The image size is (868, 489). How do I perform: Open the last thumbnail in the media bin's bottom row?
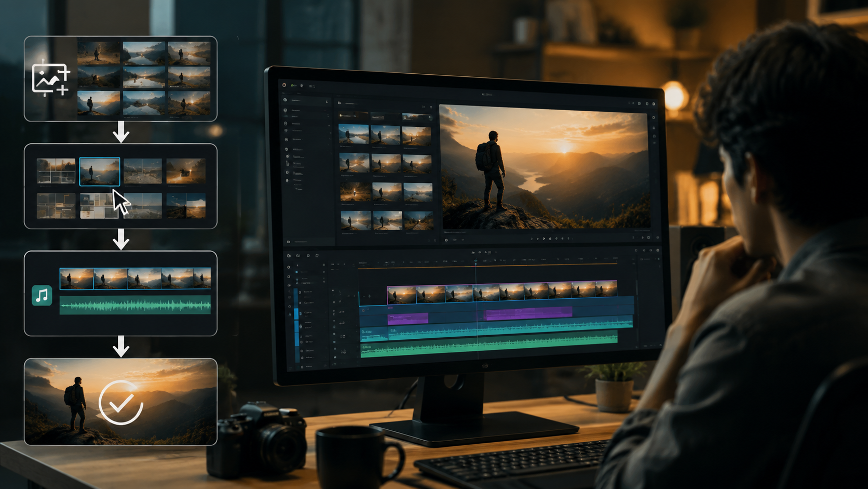click(418, 220)
